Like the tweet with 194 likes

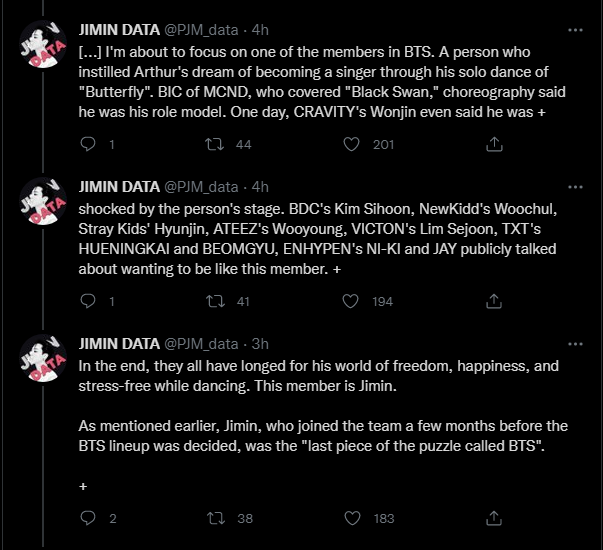(x=350, y=301)
